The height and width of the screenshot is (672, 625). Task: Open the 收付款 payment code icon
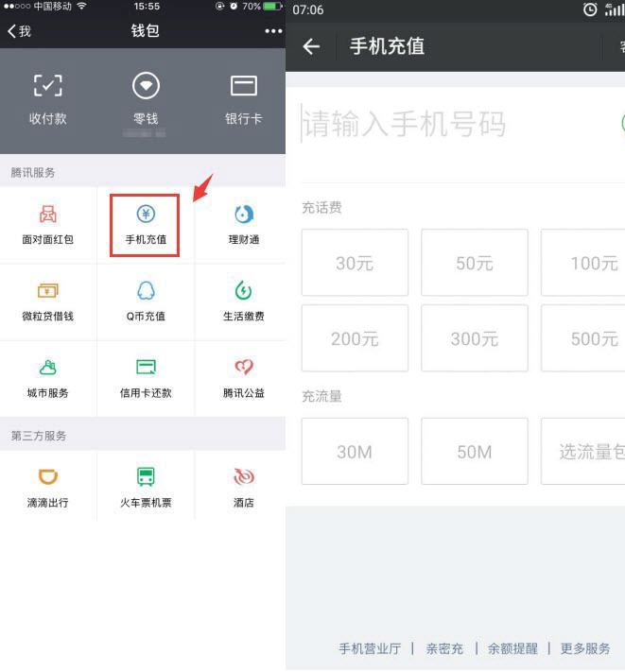pos(47,87)
